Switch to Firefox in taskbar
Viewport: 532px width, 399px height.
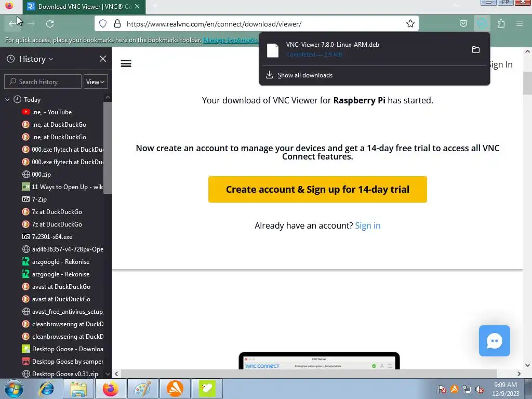point(111,389)
